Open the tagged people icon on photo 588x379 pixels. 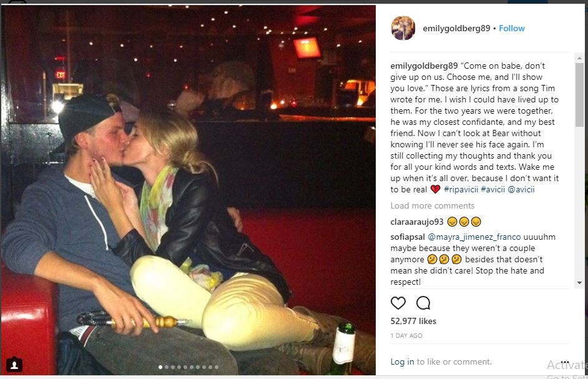14,365
